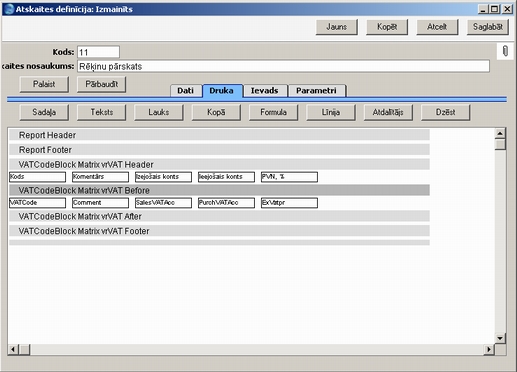Select VATCodeBlock Matrix vrVAT Header section
Viewport: 517px width, 372px height.
(219, 164)
